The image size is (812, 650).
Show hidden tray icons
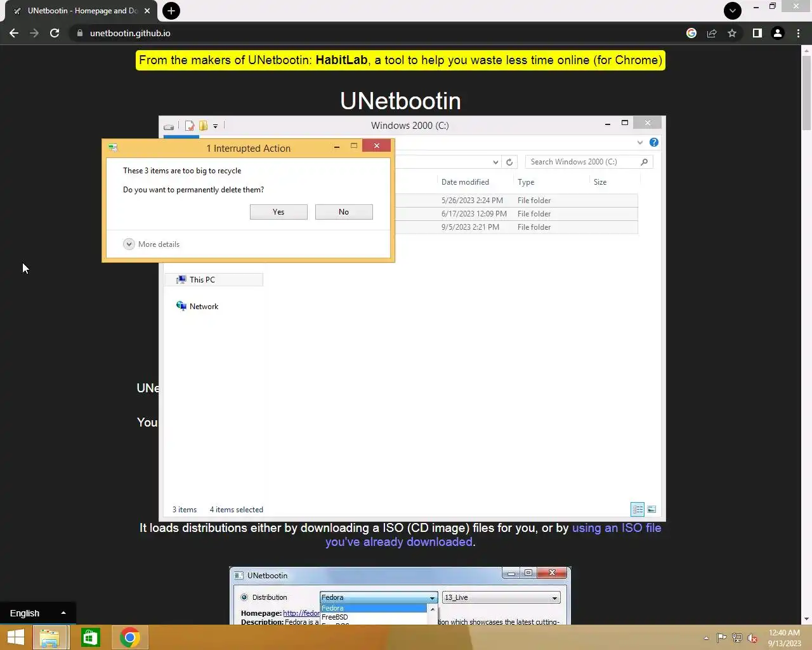(x=706, y=638)
